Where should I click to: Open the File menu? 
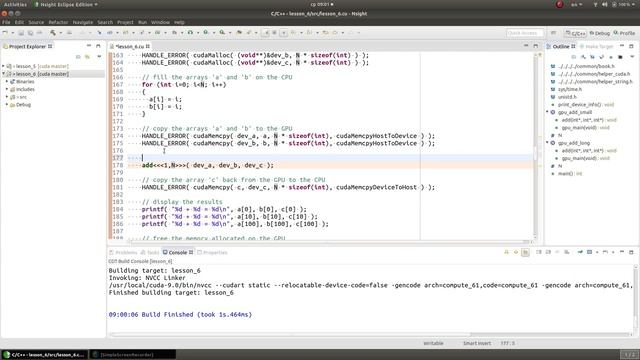[x=6, y=22]
